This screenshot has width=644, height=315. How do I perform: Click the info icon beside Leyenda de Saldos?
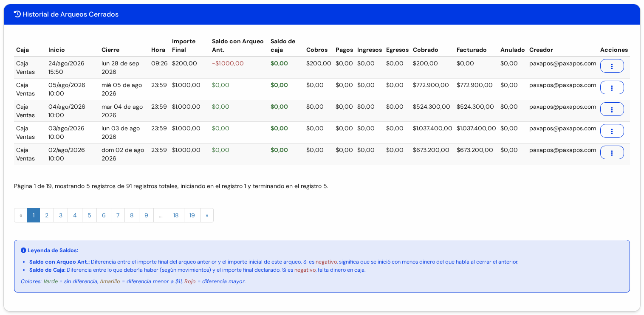pos(23,250)
